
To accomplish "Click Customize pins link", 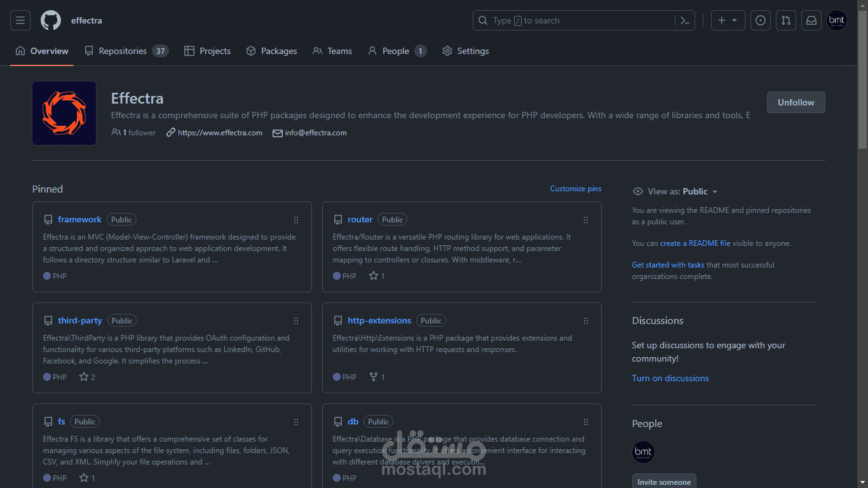I will click(x=576, y=189).
